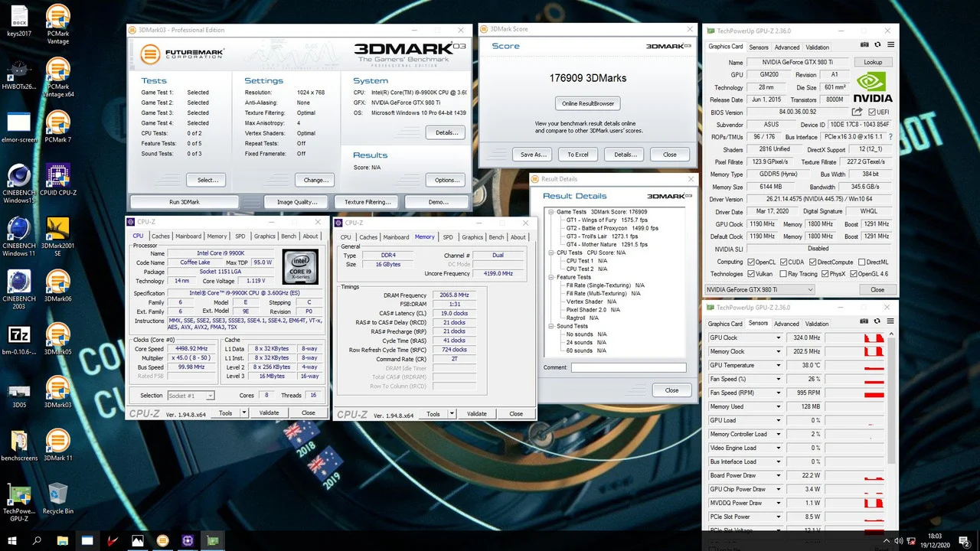
Task: Open Tools dropdown arrow in CPU-Z CPU window
Action: coord(244,412)
